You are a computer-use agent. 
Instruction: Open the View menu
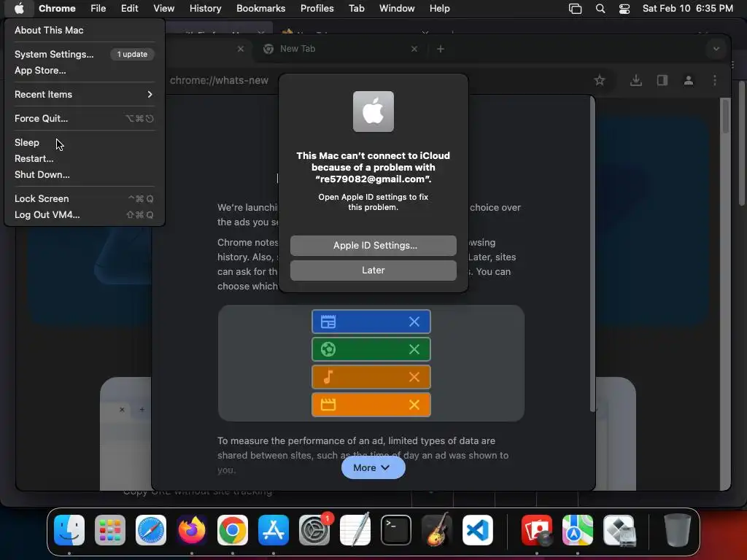click(163, 9)
